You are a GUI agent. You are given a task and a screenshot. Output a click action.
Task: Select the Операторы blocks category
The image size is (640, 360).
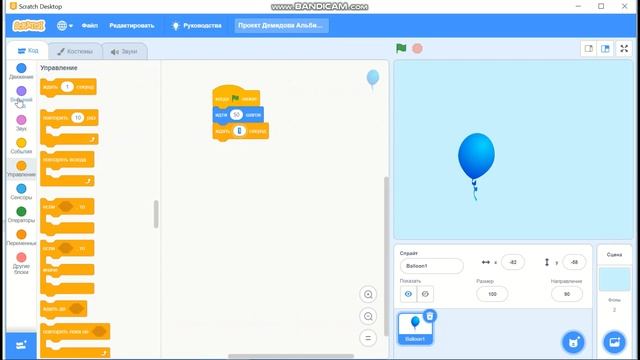click(21, 214)
